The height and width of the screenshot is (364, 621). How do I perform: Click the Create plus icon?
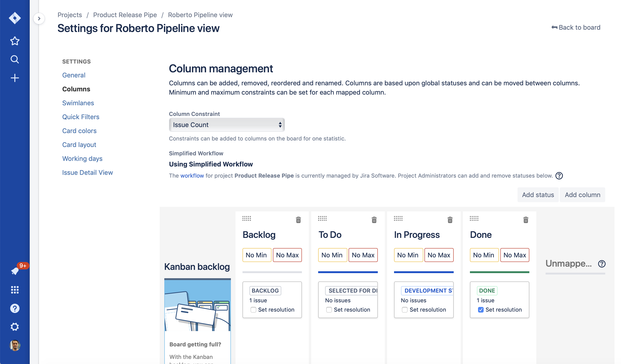click(15, 78)
